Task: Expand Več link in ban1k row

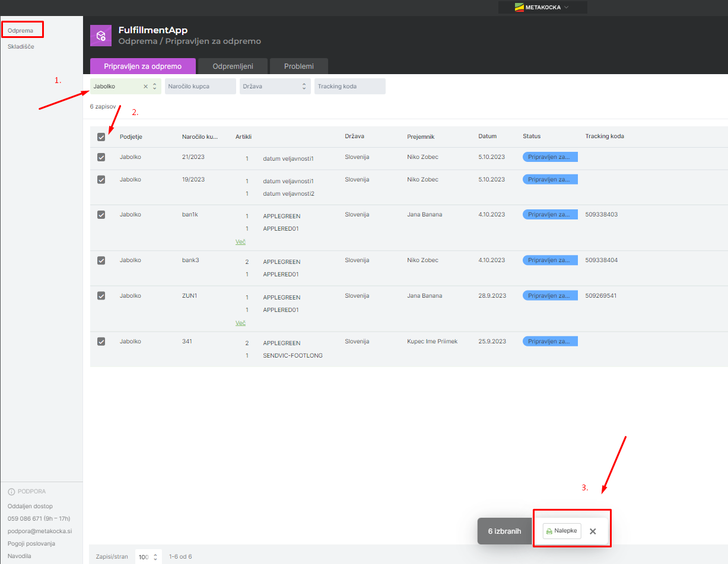Action: pos(240,242)
